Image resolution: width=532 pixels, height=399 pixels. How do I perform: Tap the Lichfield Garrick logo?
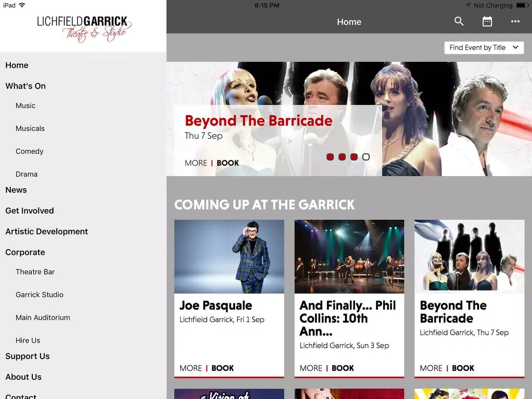pyautogui.click(x=84, y=29)
